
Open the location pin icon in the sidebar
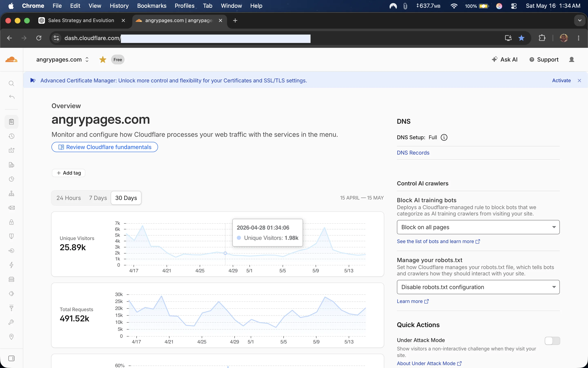click(x=11, y=337)
